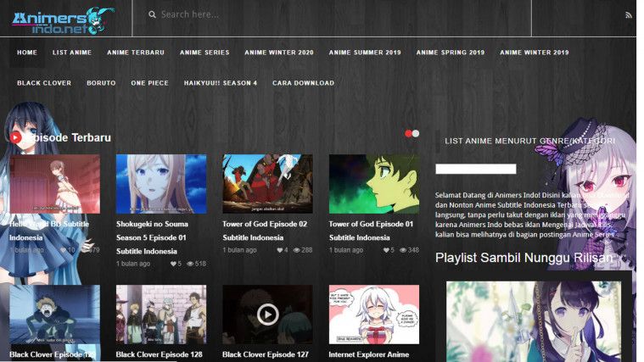Click the 288 view count
The image size is (644, 362).
307,250
